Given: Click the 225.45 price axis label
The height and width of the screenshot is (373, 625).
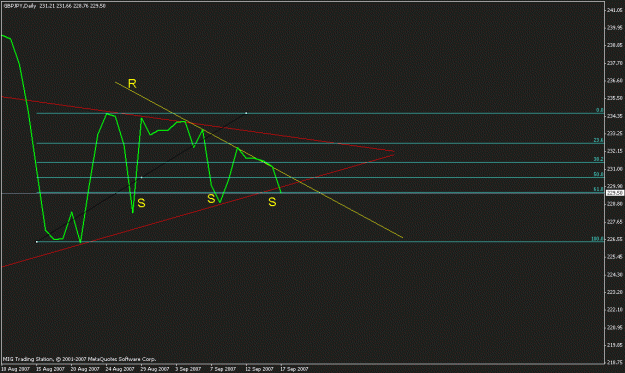Looking at the screenshot, I should (615, 257).
